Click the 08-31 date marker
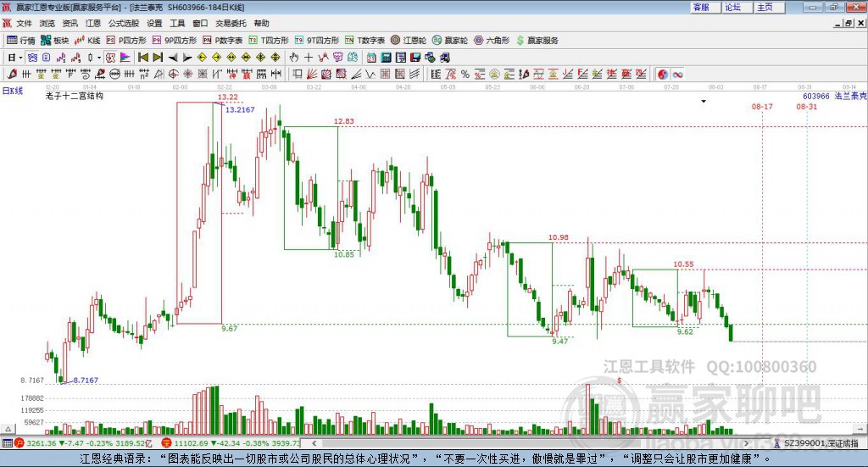Image resolution: width=868 pixels, height=467 pixels. [807, 106]
